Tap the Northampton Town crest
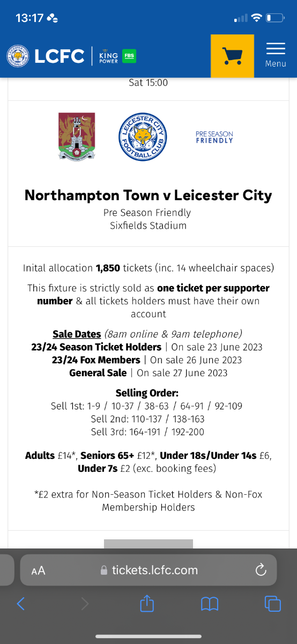 coord(77,136)
